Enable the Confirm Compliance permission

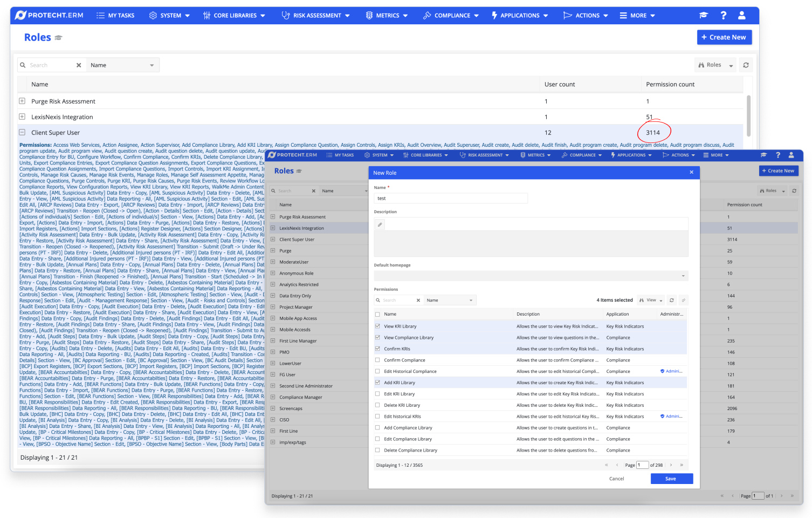tap(376, 360)
